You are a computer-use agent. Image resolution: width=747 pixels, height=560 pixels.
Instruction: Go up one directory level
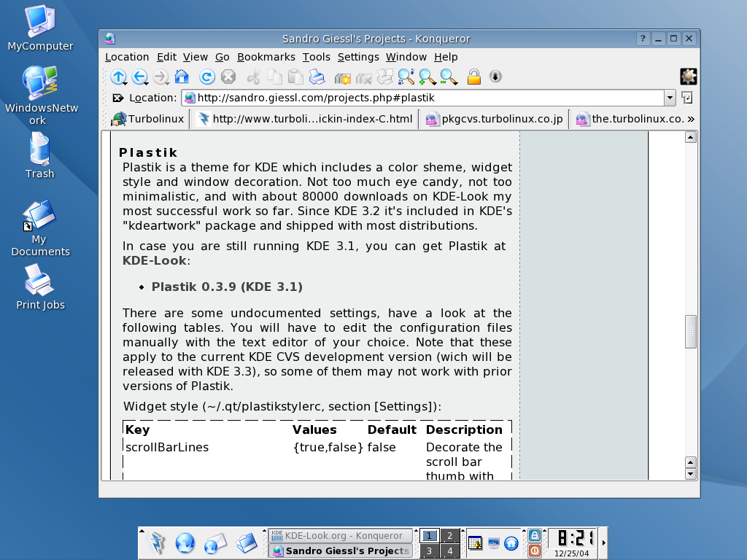118,77
